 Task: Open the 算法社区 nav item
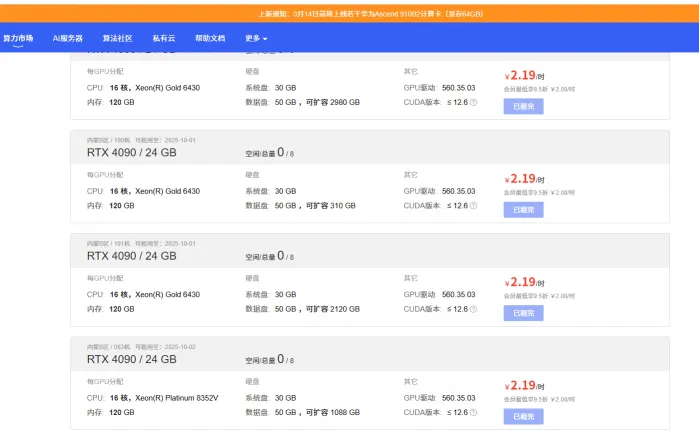pyautogui.click(x=118, y=38)
